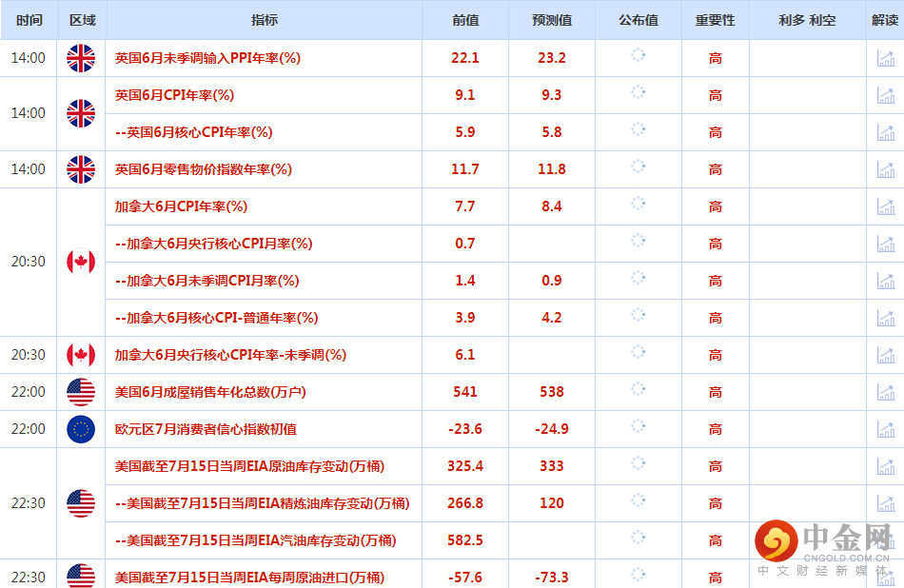
Task: Open chart icon for 美国6月成屋销售年化总数 row
Action: coord(886,392)
